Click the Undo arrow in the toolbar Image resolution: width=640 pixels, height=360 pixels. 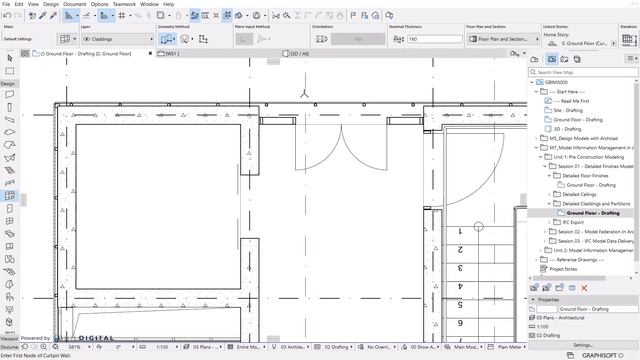coord(7,16)
